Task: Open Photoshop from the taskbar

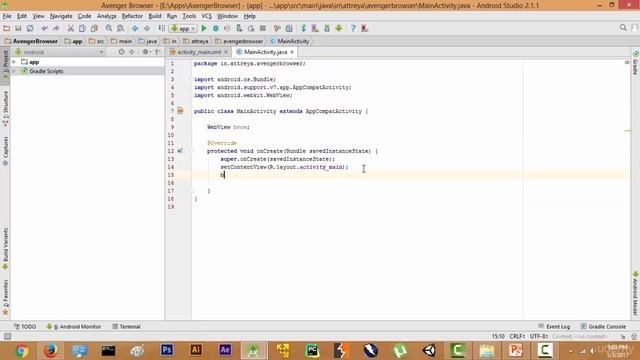Action: [167, 350]
